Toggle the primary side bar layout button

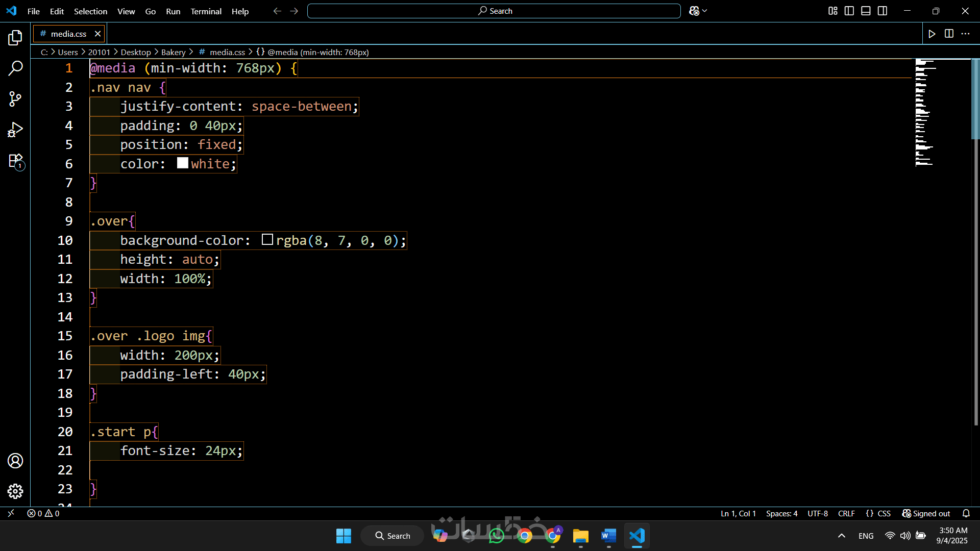849,11
